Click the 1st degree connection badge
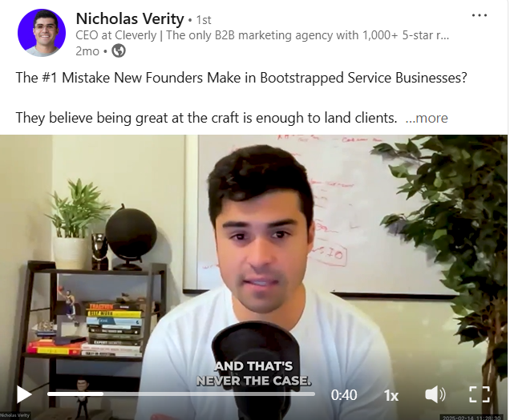Image resolution: width=510 pixels, height=420 pixels. click(204, 20)
